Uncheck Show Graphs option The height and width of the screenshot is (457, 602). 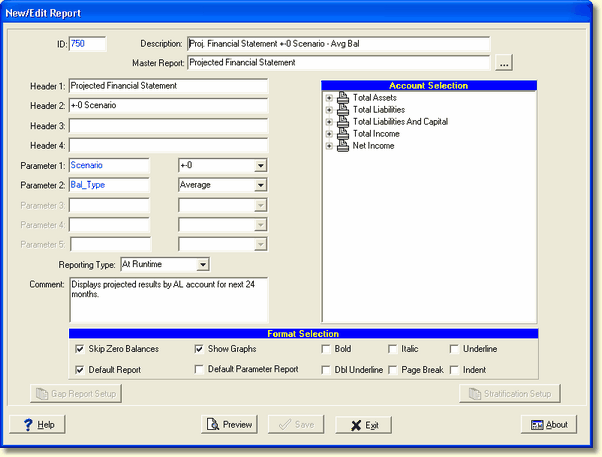click(199, 349)
